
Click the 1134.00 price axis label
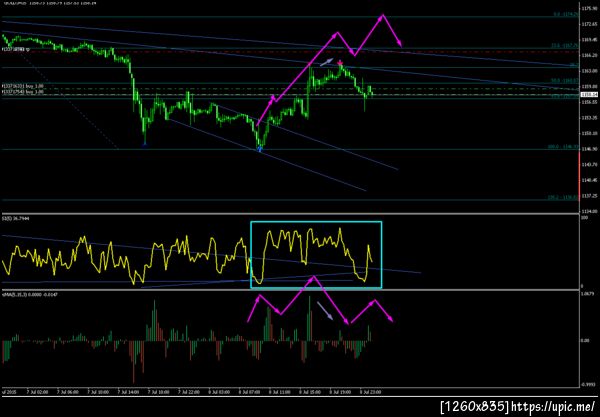point(589,211)
